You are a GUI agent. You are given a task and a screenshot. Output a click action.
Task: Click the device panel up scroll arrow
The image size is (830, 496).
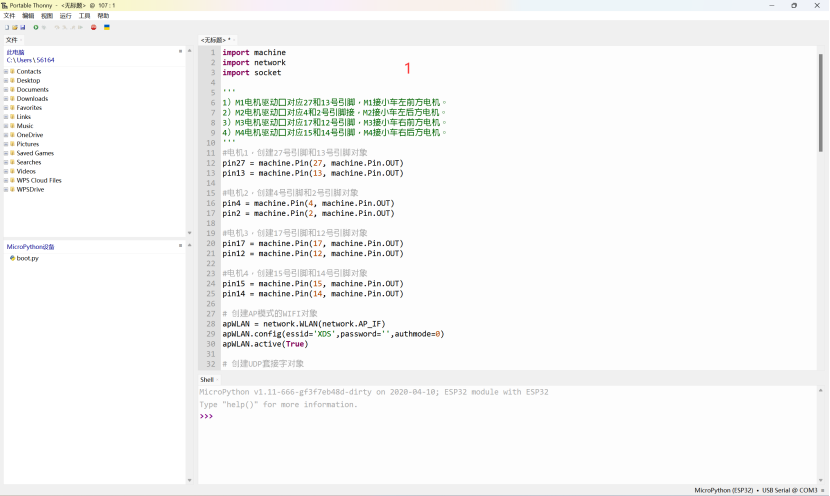tap(190, 245)
